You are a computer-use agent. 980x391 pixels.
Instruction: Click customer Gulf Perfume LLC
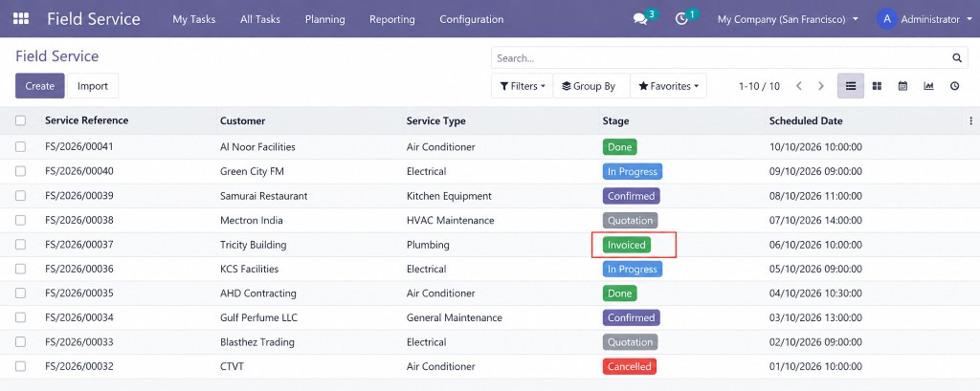[x=258, y=317]
